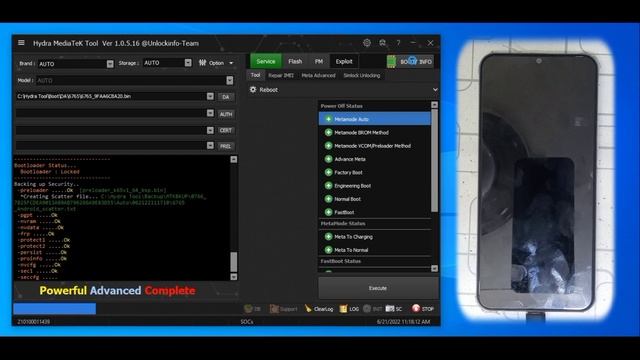Switch to the Flash tab
This screenshot has width=640, height=360.
[x=295, y=61]
